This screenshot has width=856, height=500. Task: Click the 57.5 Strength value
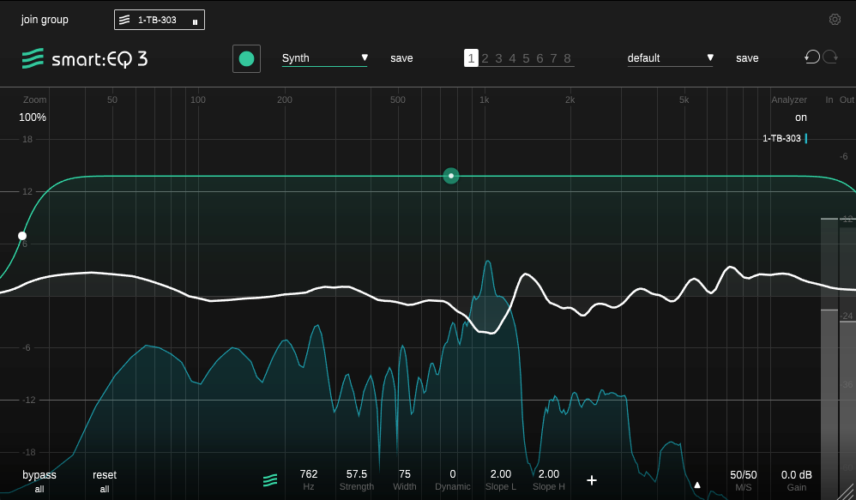[x=356, y=474]
